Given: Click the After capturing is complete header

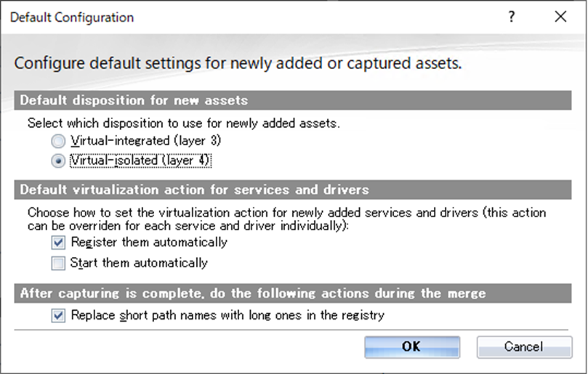Looking at the screenshot, I should tap(253, 293).
